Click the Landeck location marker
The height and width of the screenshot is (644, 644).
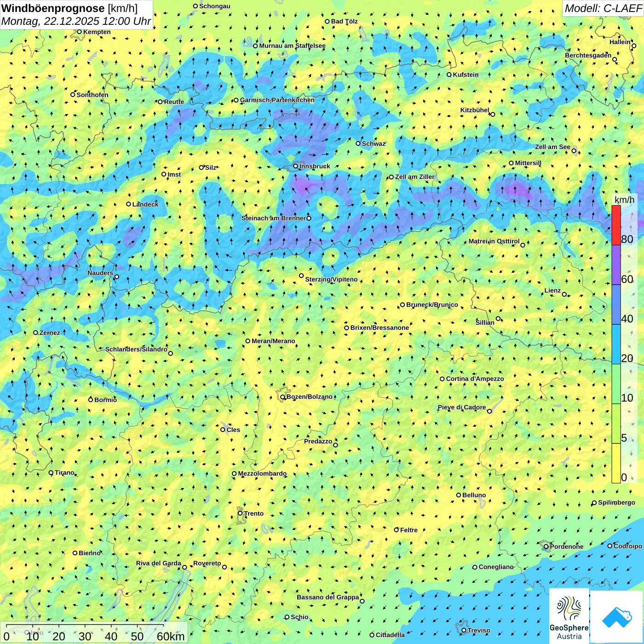tap(129, 204)
